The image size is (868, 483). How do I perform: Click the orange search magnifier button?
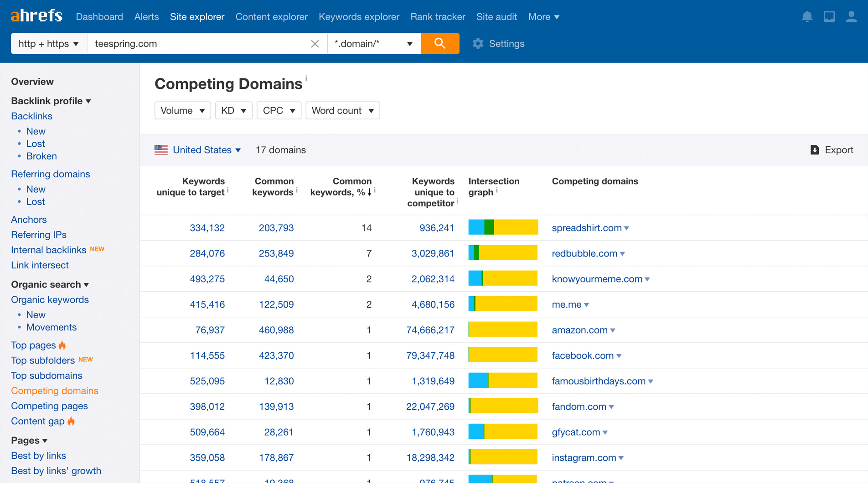point(440,43)
